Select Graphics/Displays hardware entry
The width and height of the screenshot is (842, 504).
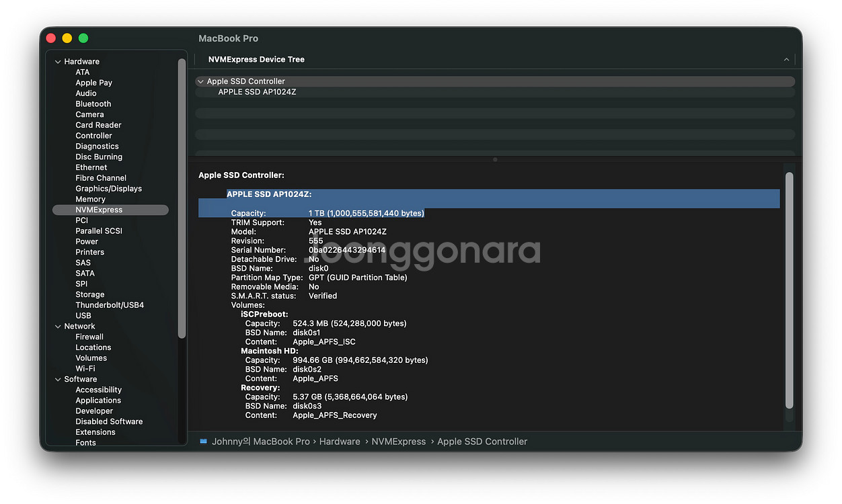coord(108,189)
